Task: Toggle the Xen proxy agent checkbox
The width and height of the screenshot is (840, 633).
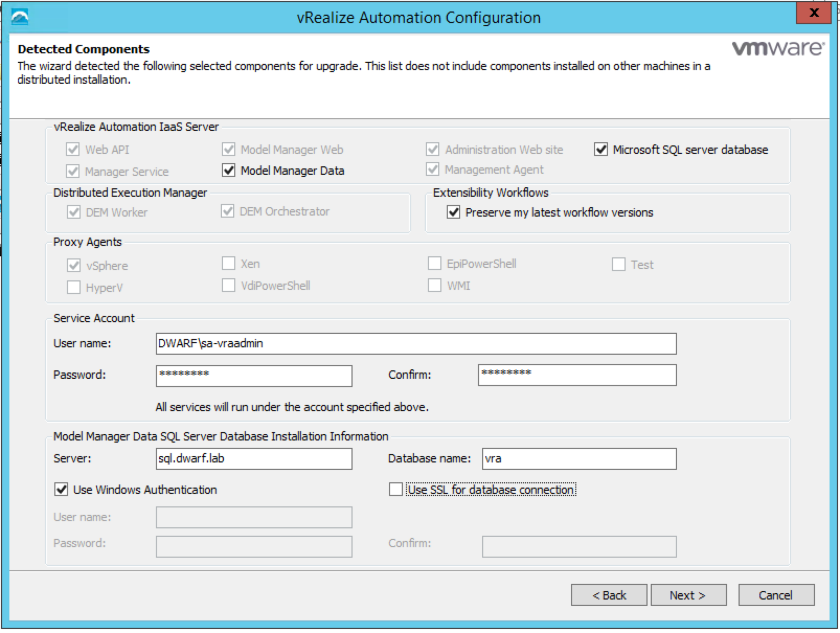Action: click(x=229, y=263)
